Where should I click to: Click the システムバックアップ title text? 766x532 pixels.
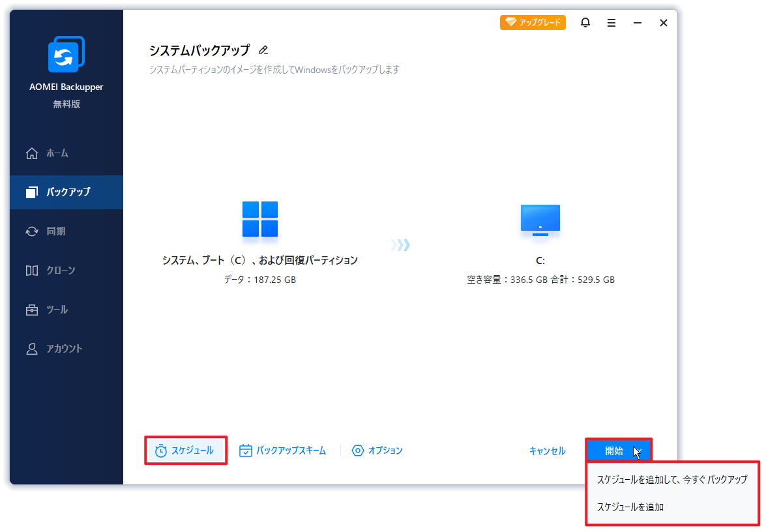tap(199, 50)
